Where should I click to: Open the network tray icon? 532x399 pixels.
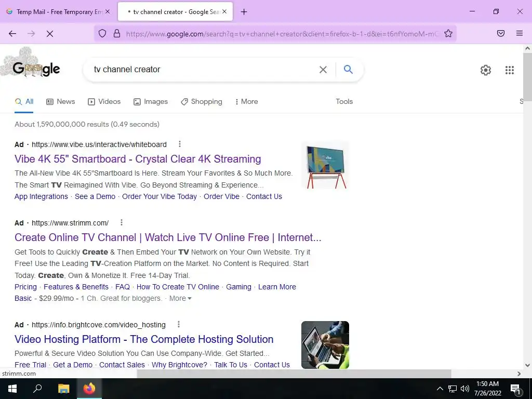click(x=453, y=389)
